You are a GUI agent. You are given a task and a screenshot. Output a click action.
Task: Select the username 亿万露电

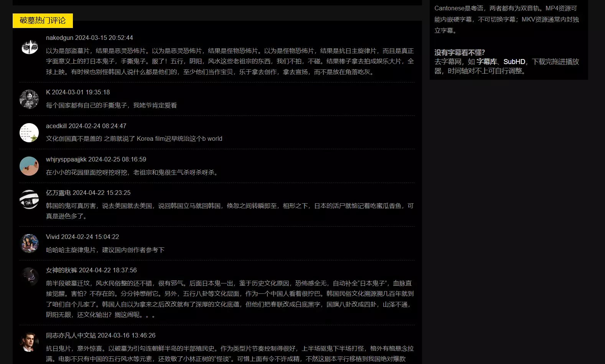click(x=58, y=193)
